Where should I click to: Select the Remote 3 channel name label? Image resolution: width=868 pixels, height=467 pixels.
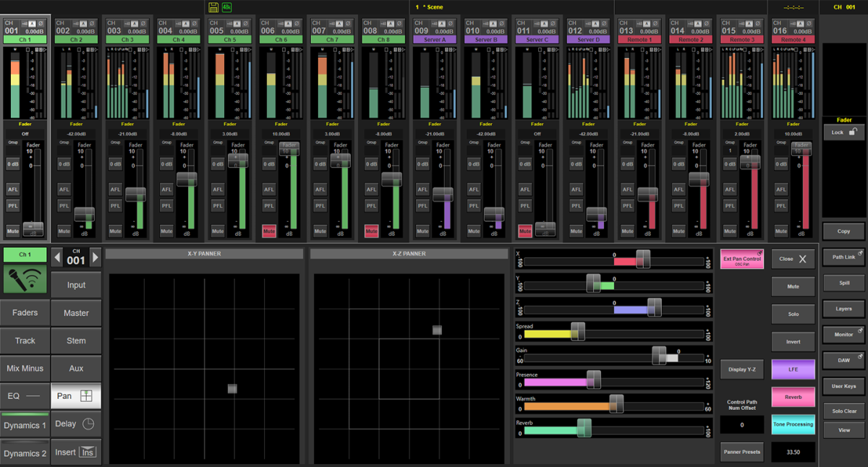tap(741, 40)
